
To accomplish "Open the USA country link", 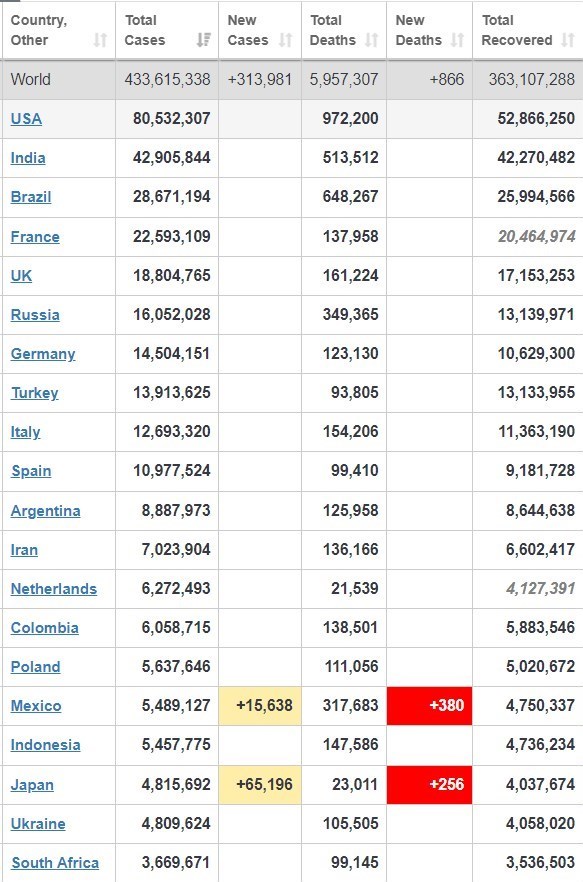I will pyautogui.click(x=26, y=119).
